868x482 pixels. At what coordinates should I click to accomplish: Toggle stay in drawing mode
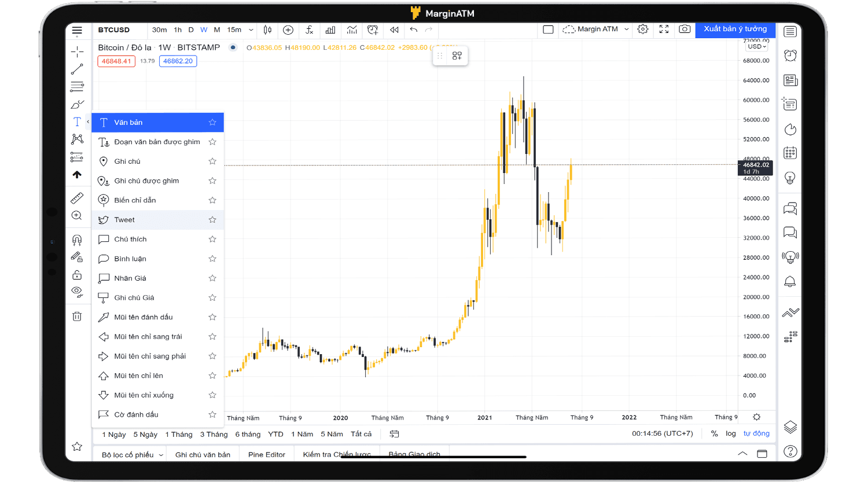(77, 257)
